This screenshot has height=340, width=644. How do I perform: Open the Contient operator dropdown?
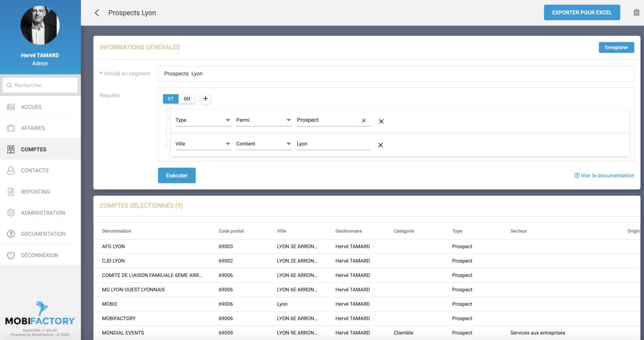264,144
